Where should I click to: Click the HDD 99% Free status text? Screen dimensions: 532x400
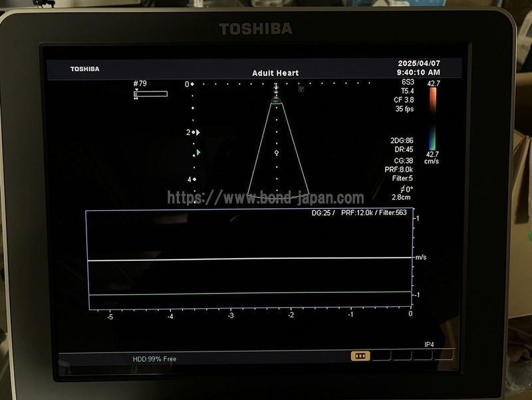tap(154, 359)
